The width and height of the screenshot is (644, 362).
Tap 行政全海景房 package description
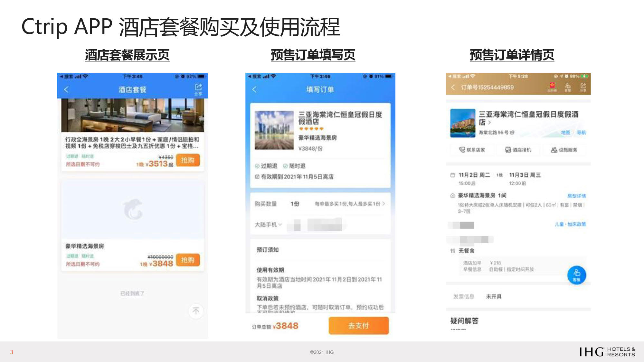(132, 143)
